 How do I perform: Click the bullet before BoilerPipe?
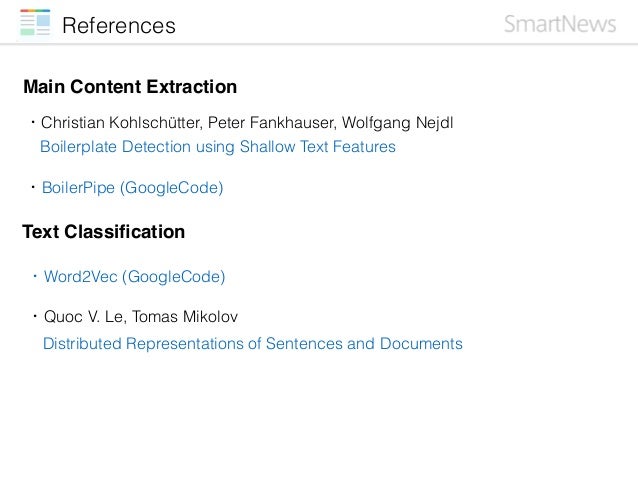pos(33,187)
